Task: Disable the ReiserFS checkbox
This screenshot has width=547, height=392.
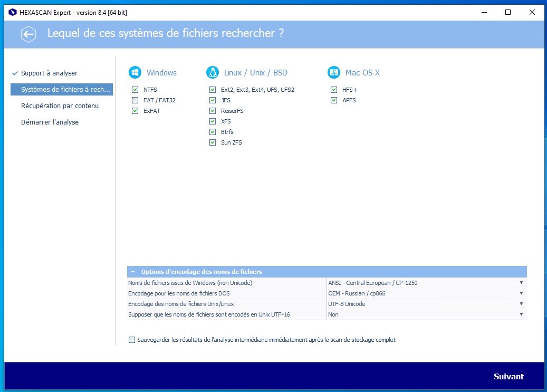Action: 213,111
